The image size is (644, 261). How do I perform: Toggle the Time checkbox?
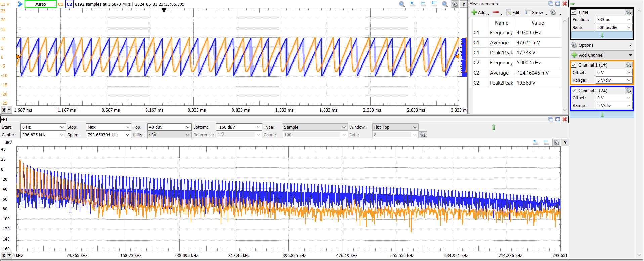(574, 12)
